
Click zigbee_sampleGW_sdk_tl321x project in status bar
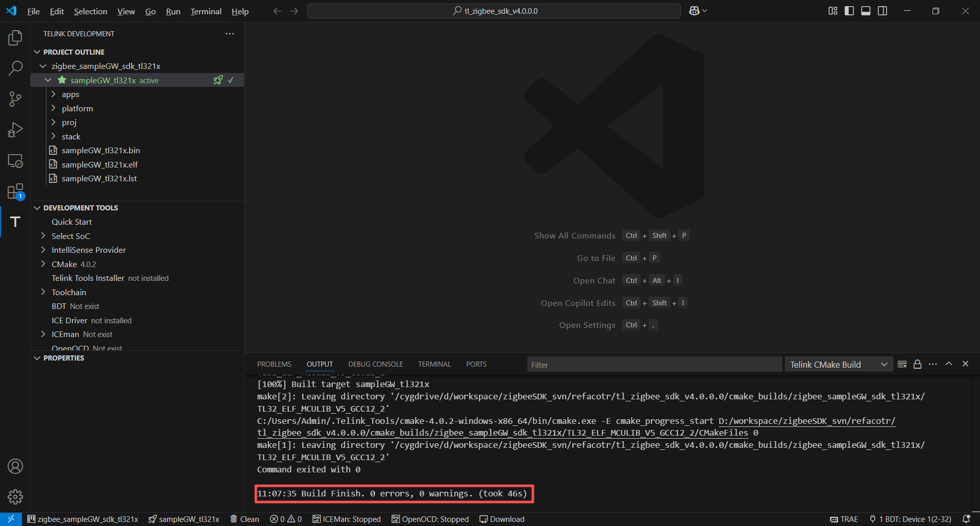[83, 519]
